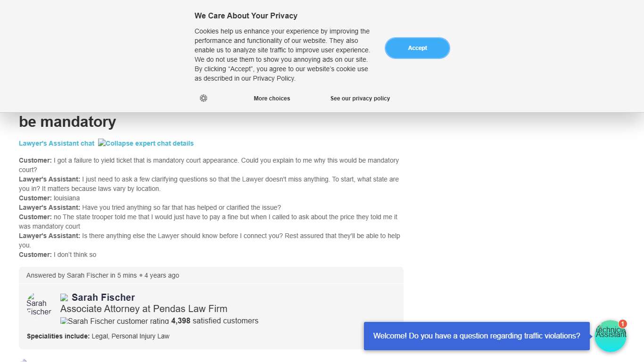
Task: Open the Lawyer's Assistant chat link
Action: click(57, 143)
